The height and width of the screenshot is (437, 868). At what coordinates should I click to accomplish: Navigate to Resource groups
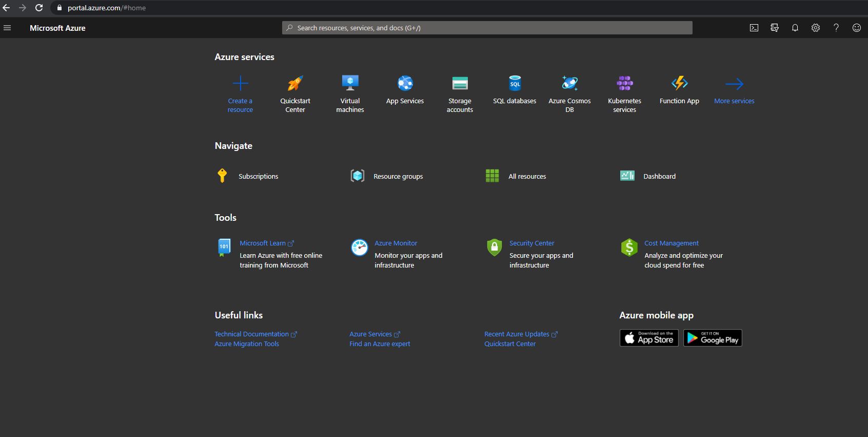click(x=398, y=176)
